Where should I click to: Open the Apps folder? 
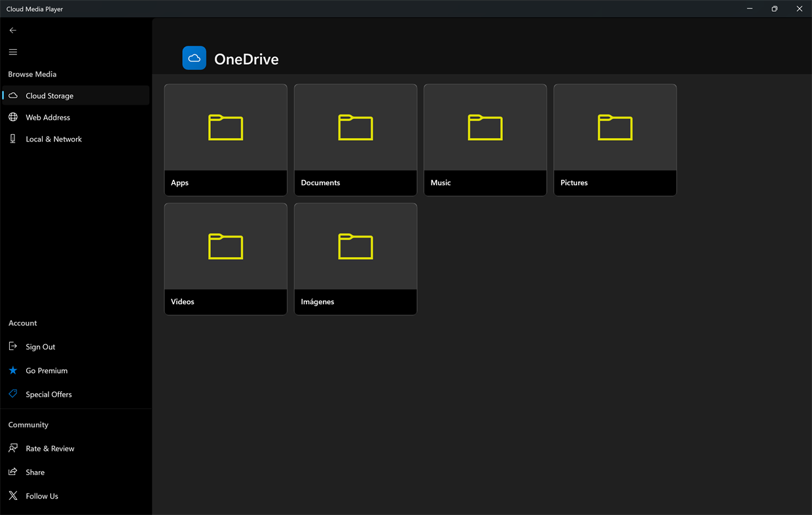tap(225, 139)
